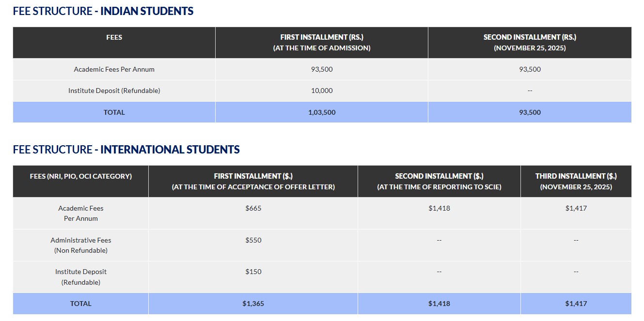Select the $1,365 total amount cell
This screenshot has width=644, height=321.
253,304
